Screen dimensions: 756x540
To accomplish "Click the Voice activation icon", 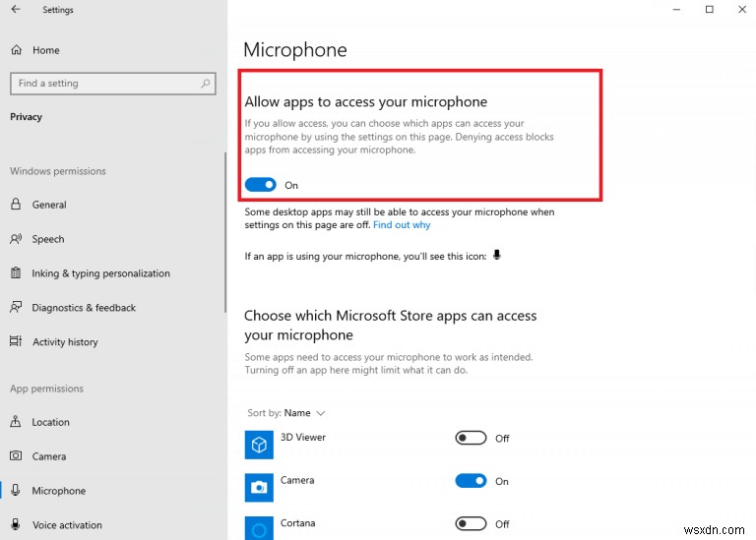I will (16, 524).
